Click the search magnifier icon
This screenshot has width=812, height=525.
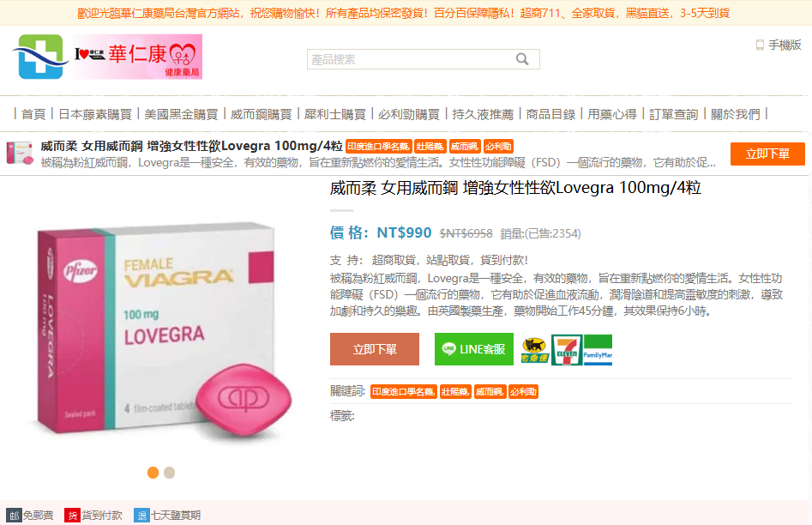522,59
